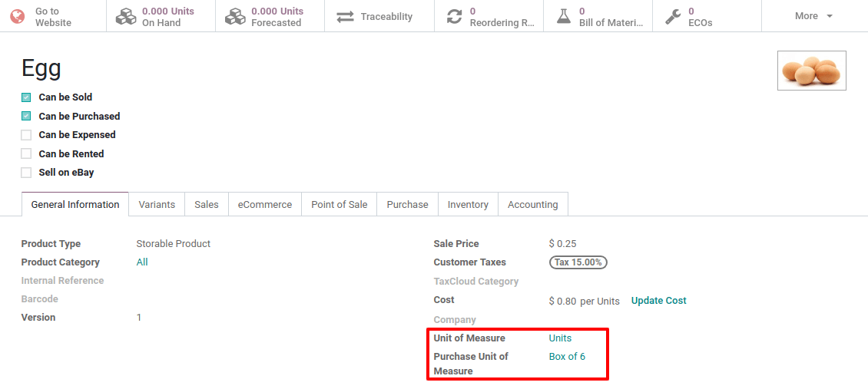Open the Inventory tab
This screenshot has height=389, width=868.
(x=468, y=205)
